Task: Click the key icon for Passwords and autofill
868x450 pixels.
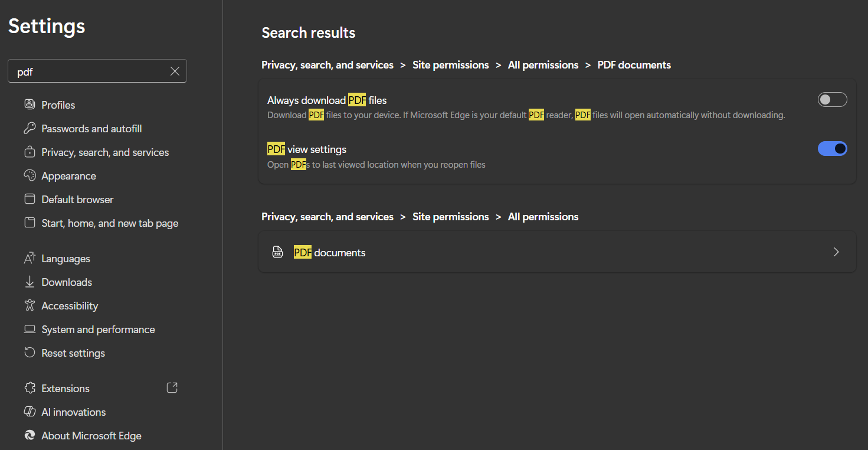Action: point(30,128)
